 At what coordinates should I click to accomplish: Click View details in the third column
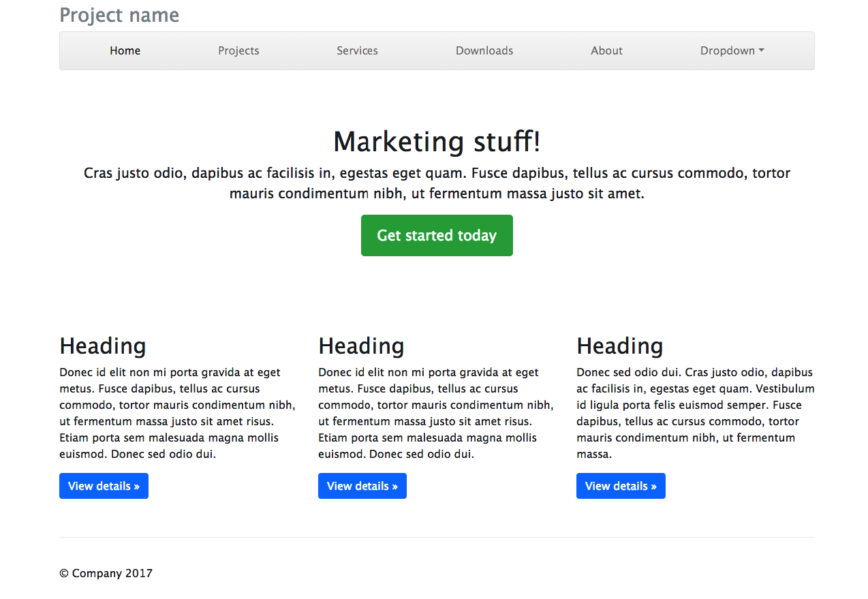pos(621,486)
